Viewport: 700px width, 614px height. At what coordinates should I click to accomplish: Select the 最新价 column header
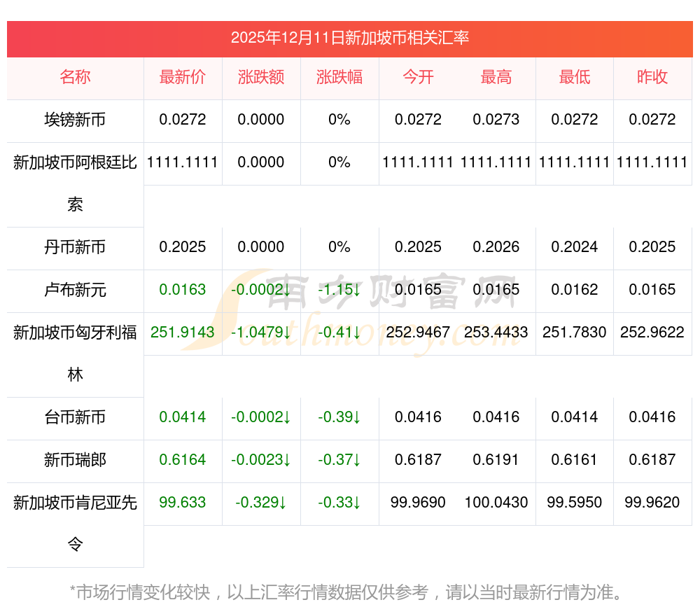point(183,78)
